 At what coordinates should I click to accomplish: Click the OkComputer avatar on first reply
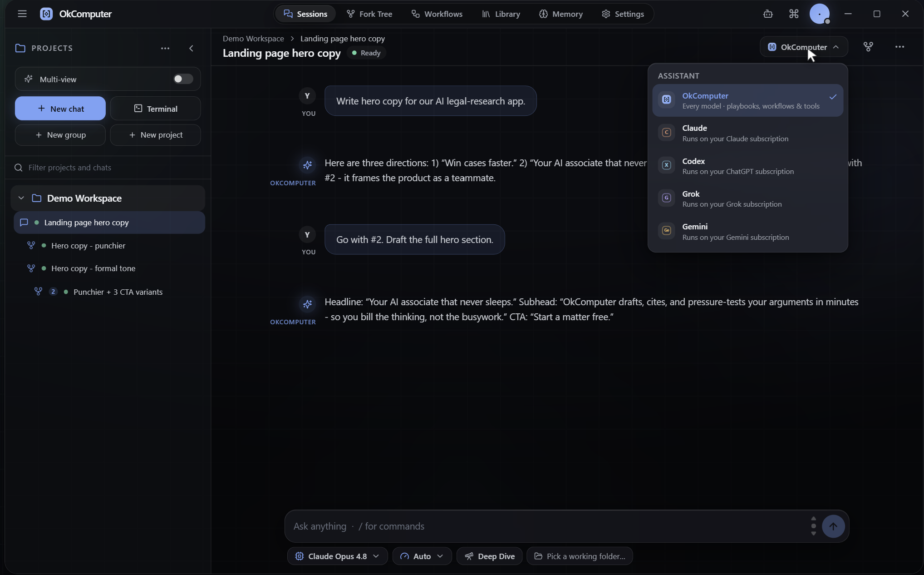[x=307, y=165]
